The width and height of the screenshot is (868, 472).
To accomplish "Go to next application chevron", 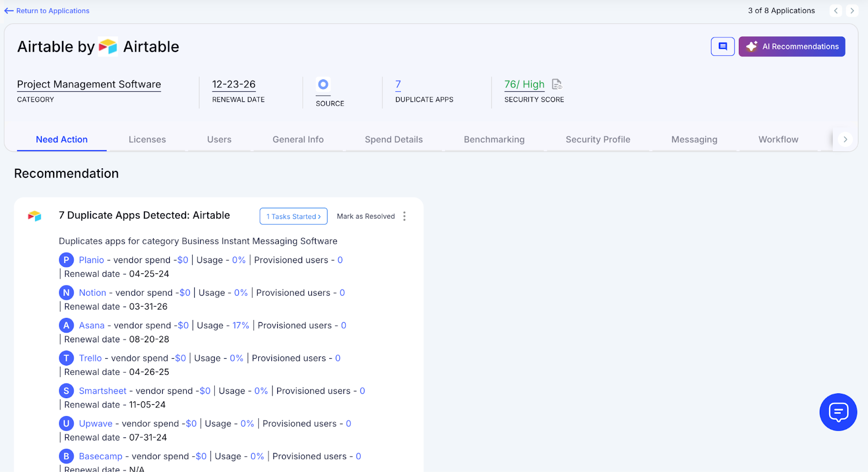I will click(852, 11).
